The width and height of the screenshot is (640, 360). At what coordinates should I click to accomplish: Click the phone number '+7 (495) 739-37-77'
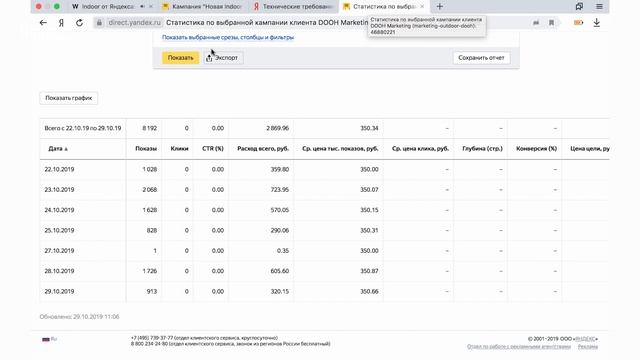point(152,338)
